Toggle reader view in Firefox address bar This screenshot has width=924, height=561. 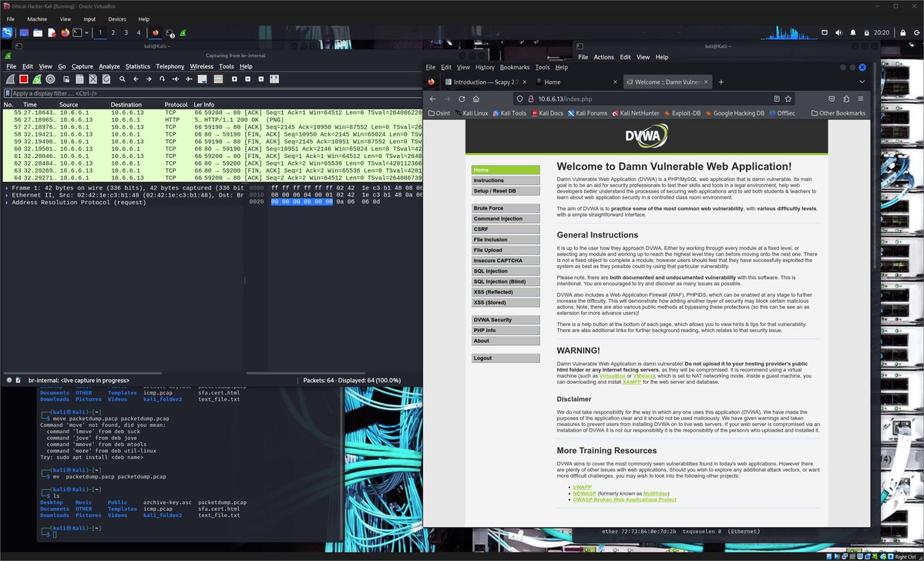pos(776,99)
